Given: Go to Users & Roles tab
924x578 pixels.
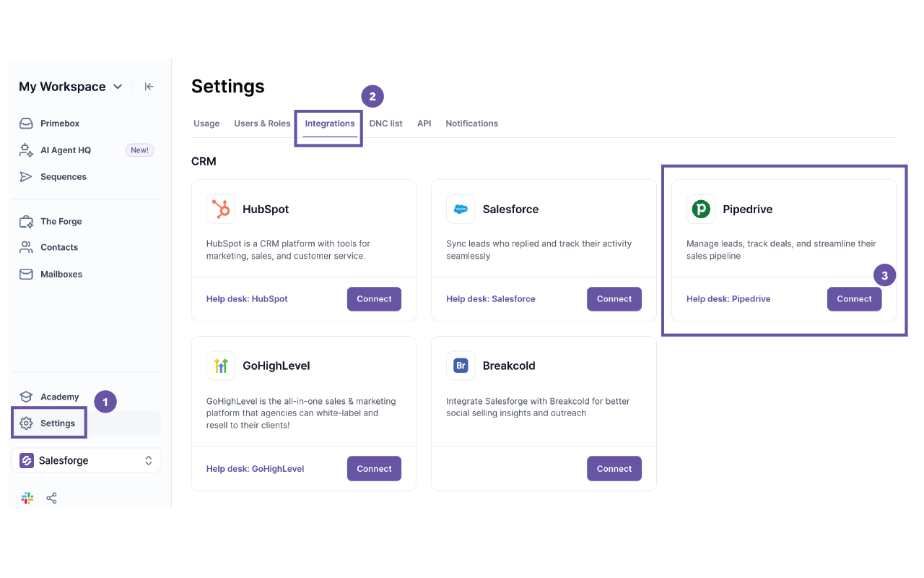Looking at the screenshot, I should pyautogui.click(x=262, y=124).
